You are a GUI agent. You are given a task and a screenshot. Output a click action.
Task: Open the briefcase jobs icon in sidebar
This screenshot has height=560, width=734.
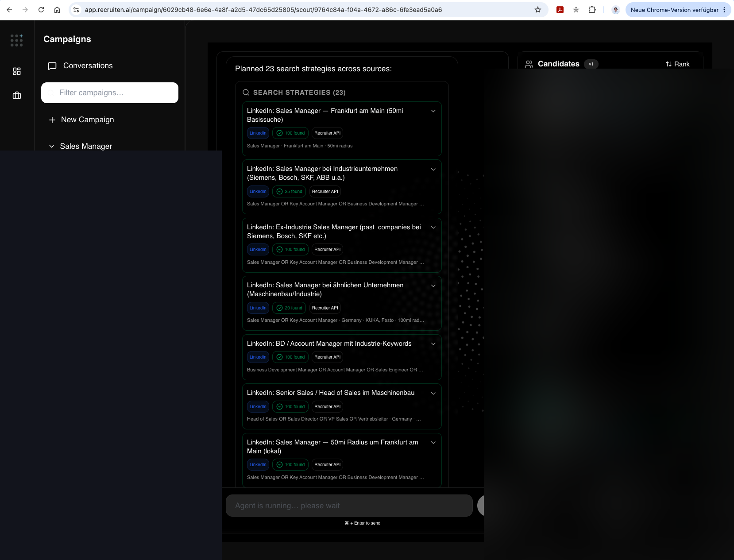[x=17, y=95]
